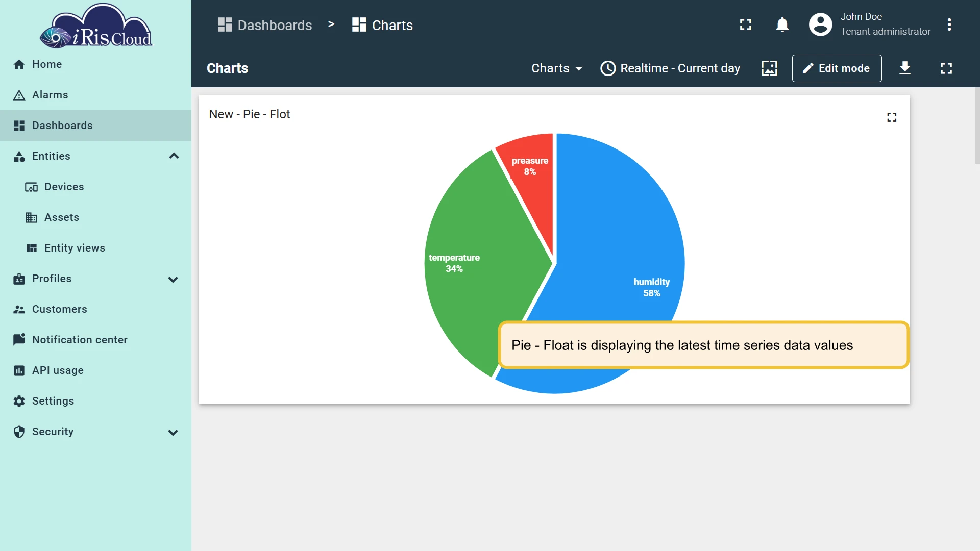This screenshot has width=980, height=551.
Task: Click the time window clock icon
Action: pyautogui.click(x=608, y=68)
